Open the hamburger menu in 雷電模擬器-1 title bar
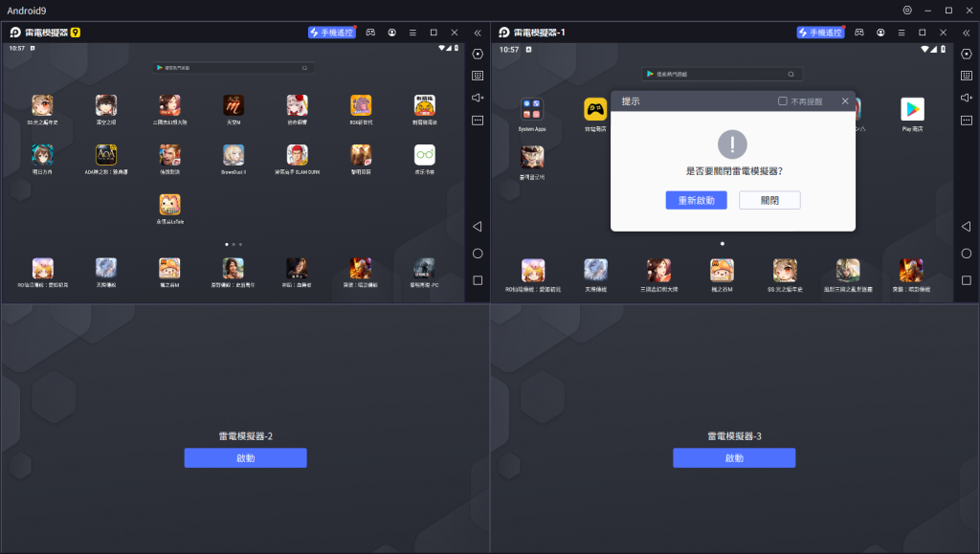 (x=901, y=33)
